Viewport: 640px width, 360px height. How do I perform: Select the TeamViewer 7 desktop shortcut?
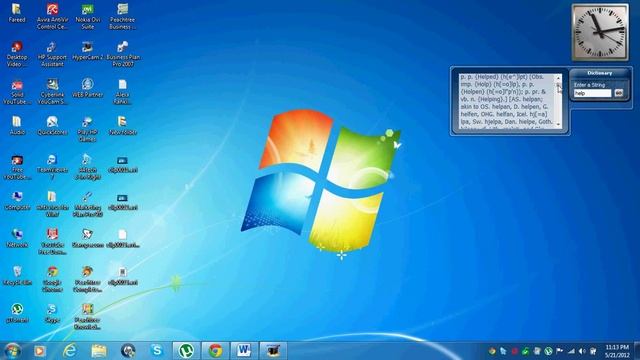52,167
